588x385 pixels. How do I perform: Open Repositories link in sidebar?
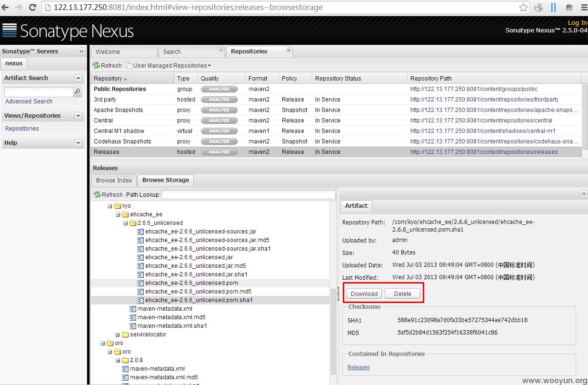pos(22,128)
